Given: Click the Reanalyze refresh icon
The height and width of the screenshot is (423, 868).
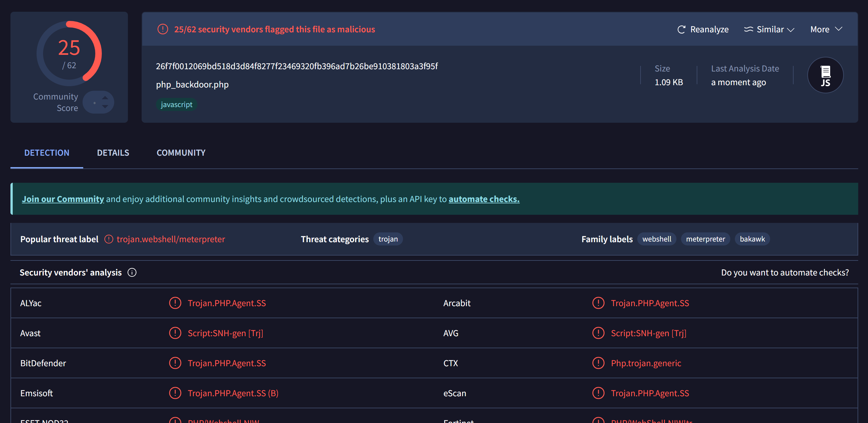Looking at the screenshot, I should 681,30.
